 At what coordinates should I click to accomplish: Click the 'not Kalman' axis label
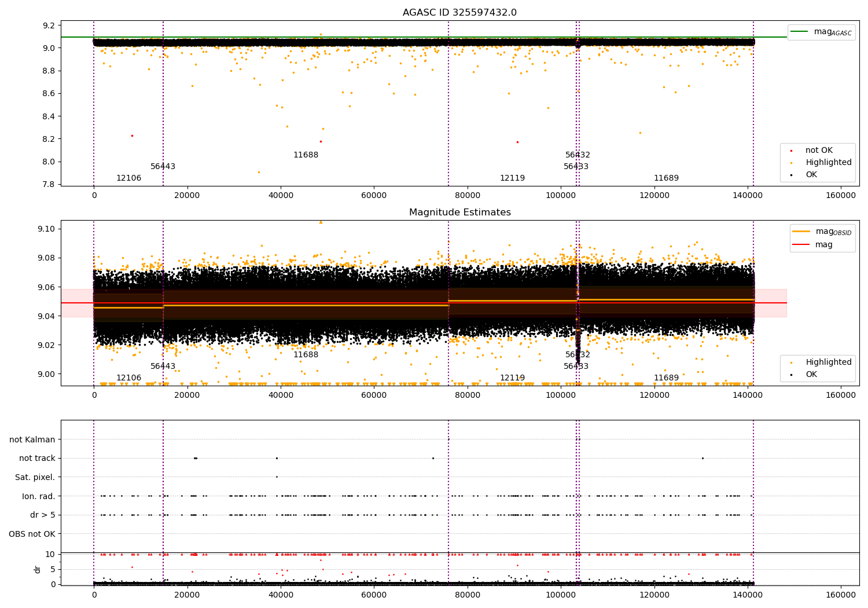(x=32, y=439)
